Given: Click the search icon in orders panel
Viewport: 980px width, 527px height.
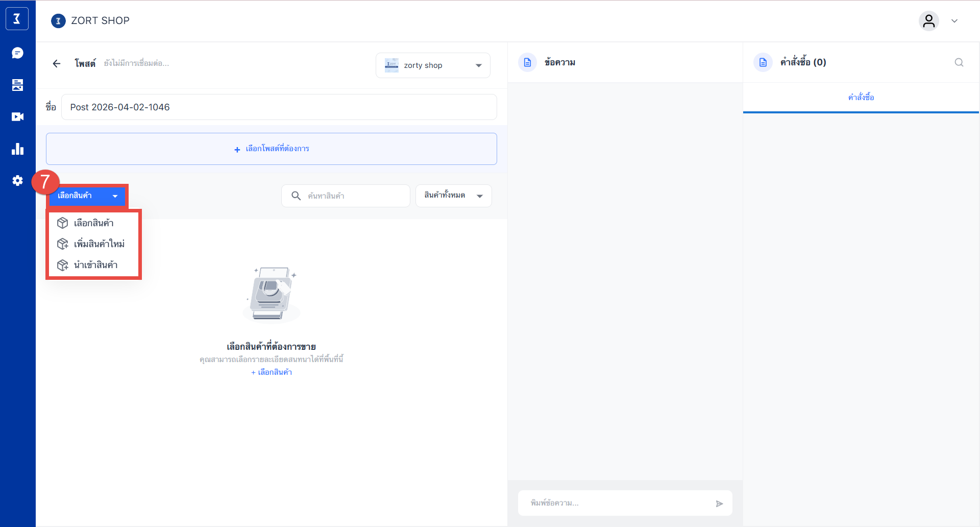Looking at the screenshot, I should tap(959, 62).
